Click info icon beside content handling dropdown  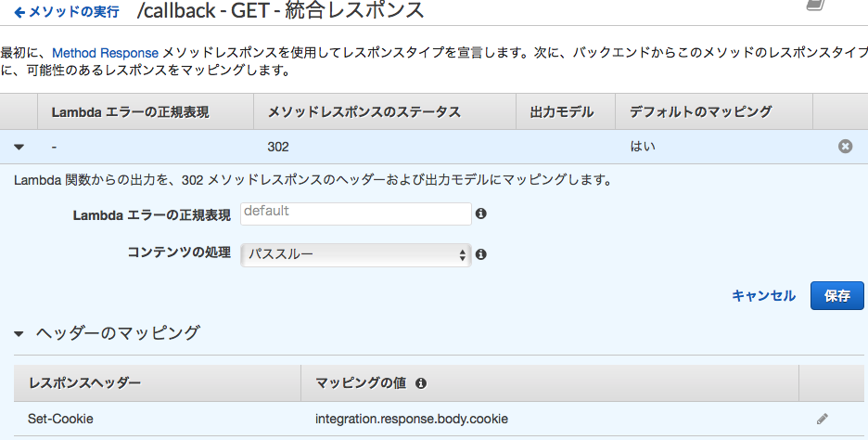coord(480,254)
